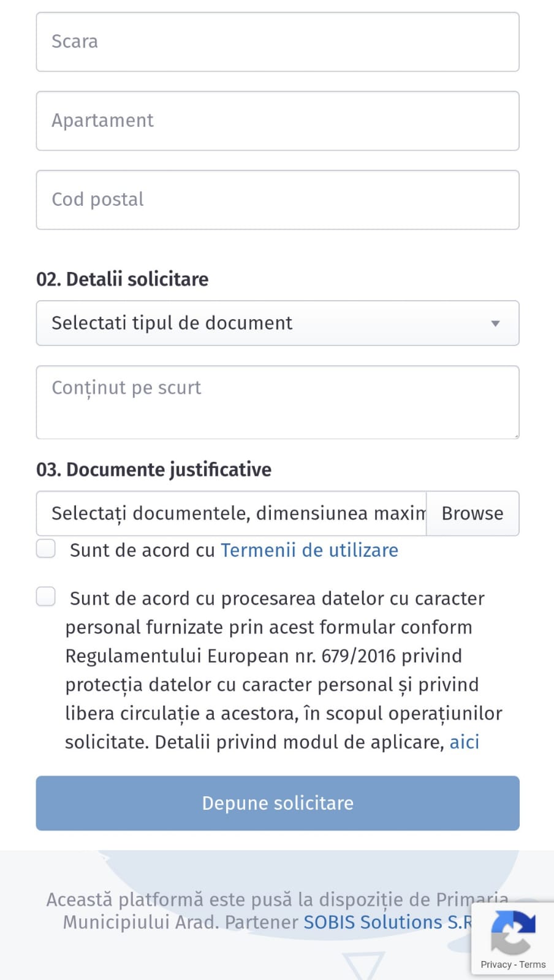The width and height of the screenshot is (554, 980).
Task: Open the Termenii de utilizare link
Action: (309, 550)
